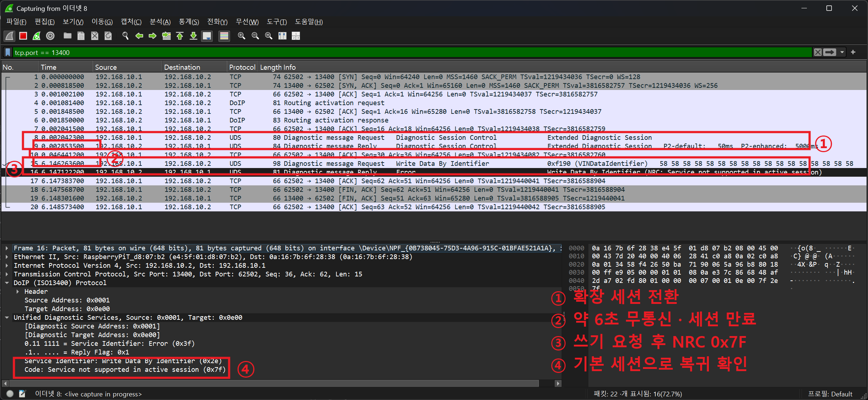
Task: Click the start capture shark fin icon
Action: [9, 36]
